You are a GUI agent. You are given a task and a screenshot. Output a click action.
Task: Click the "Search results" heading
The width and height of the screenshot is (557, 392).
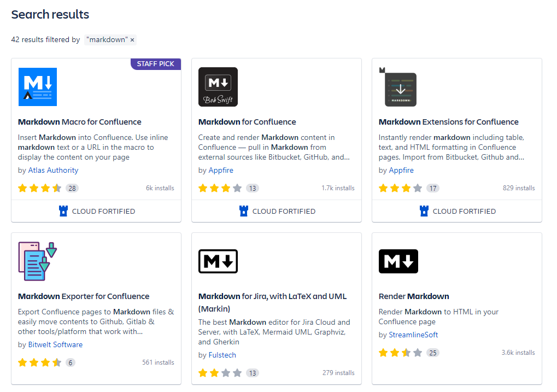pyautogui.click(x=50, y=15)
